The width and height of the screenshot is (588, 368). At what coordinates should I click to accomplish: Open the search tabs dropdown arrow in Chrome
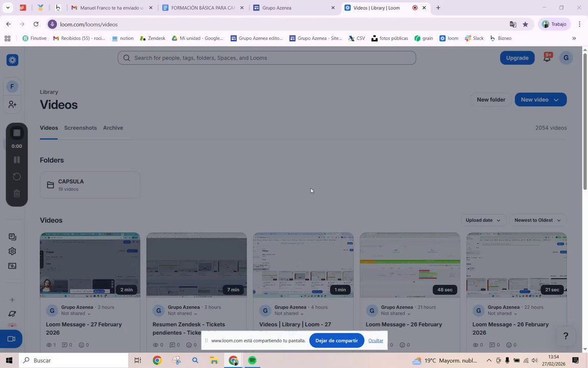click(8, 8)
